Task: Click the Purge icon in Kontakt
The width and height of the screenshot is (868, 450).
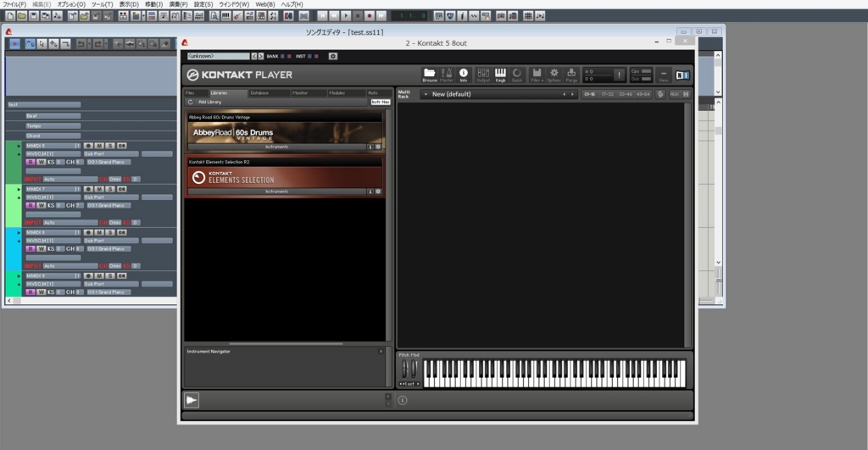Action: pos(571,75)
